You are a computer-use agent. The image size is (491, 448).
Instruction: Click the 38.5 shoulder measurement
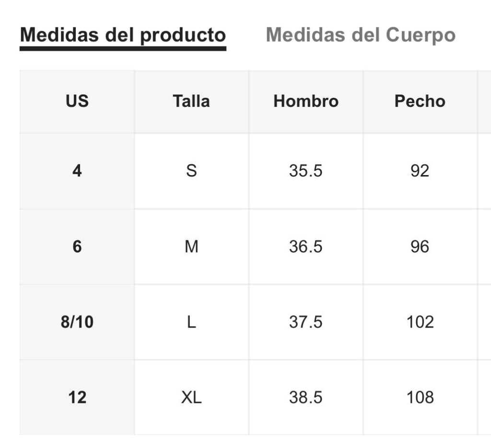click(306, 398)
